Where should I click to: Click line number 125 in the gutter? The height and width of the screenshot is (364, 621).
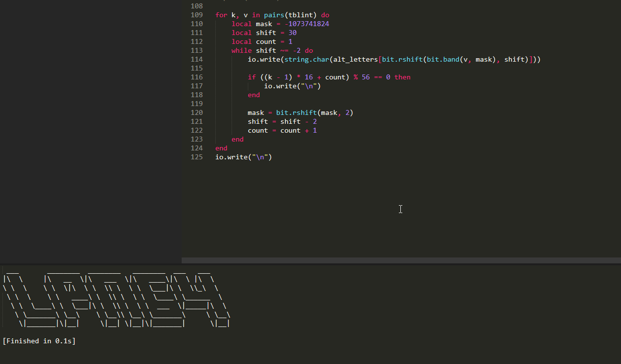196,157
